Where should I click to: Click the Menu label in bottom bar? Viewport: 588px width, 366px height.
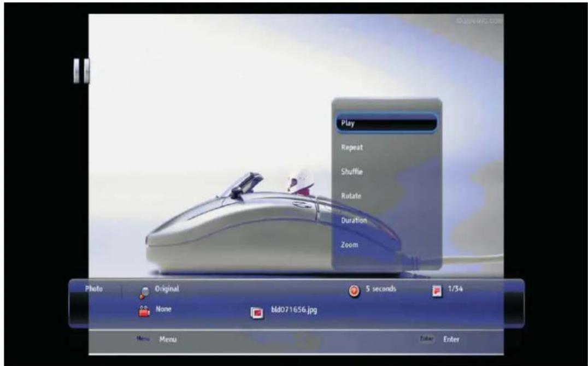click(168, 339)
